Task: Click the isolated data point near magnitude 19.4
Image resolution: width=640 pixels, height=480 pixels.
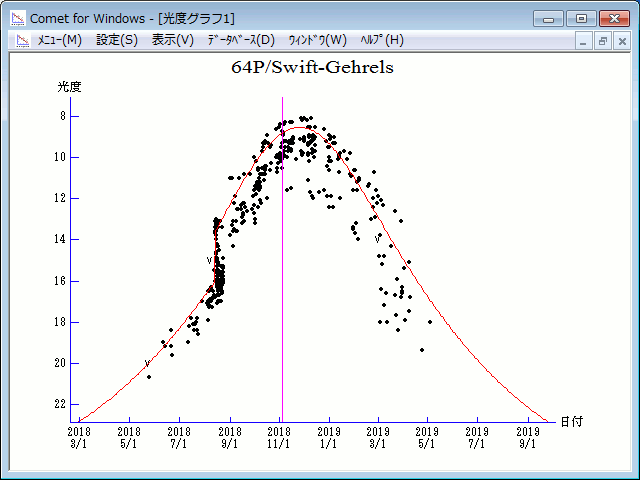Action: coord(422,350)
